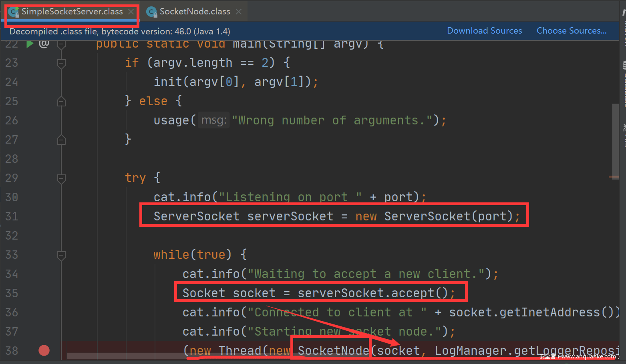Close the SocketNode.class tab

(x=239, y=12)
